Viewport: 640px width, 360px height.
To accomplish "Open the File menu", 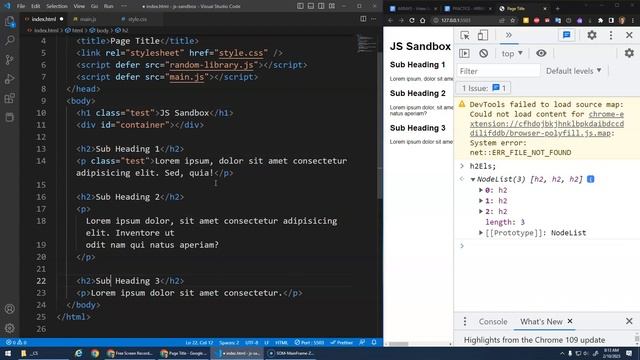I will 21,6.
